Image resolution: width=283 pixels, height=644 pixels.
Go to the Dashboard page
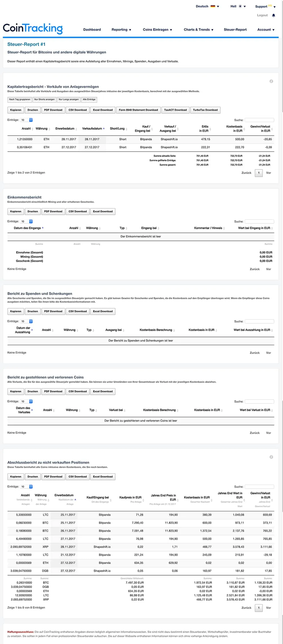[92, 30]
